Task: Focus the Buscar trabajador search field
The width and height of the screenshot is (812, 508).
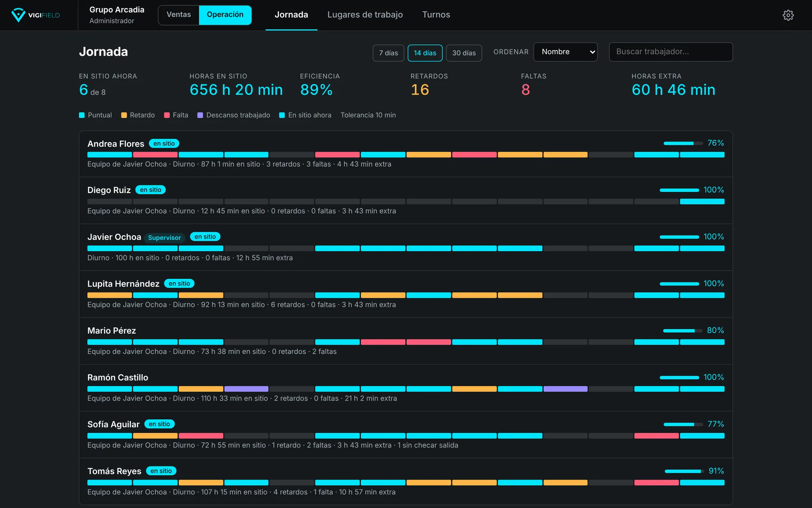Action: (671, 52)
